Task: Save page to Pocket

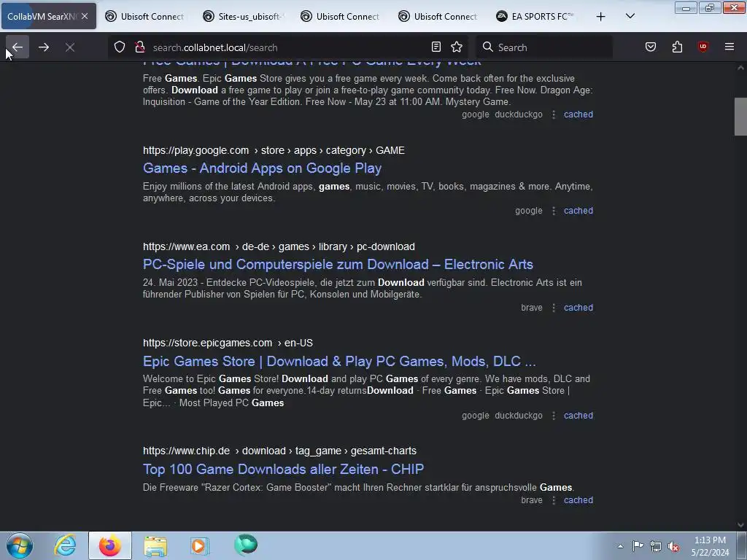Action: (x=650, y=47)
